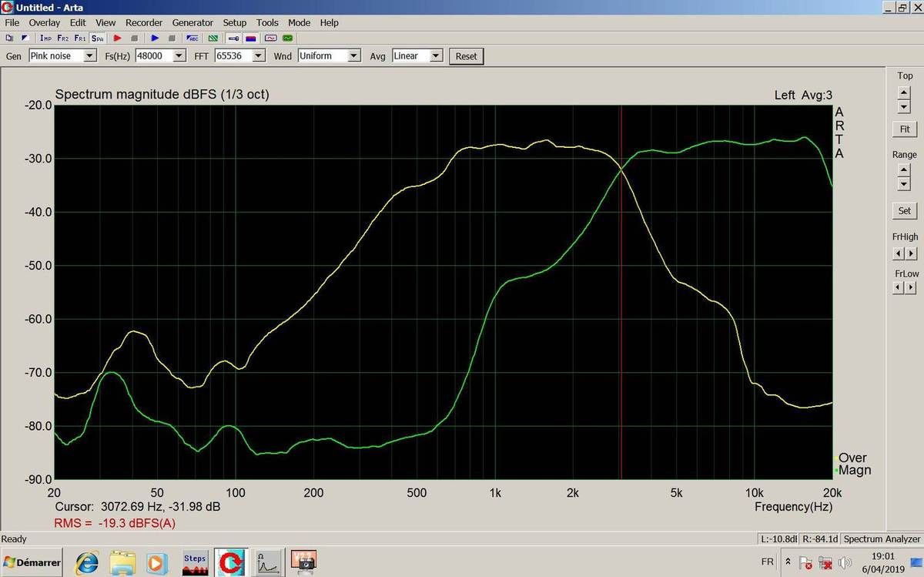Open the File menu

[12, 22]
